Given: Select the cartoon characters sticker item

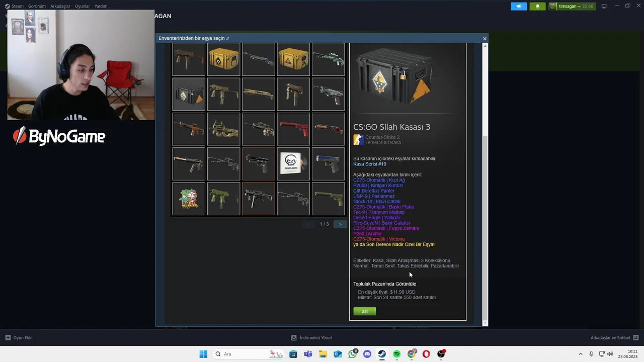Looking at the screenshot, I should (189, 199).
